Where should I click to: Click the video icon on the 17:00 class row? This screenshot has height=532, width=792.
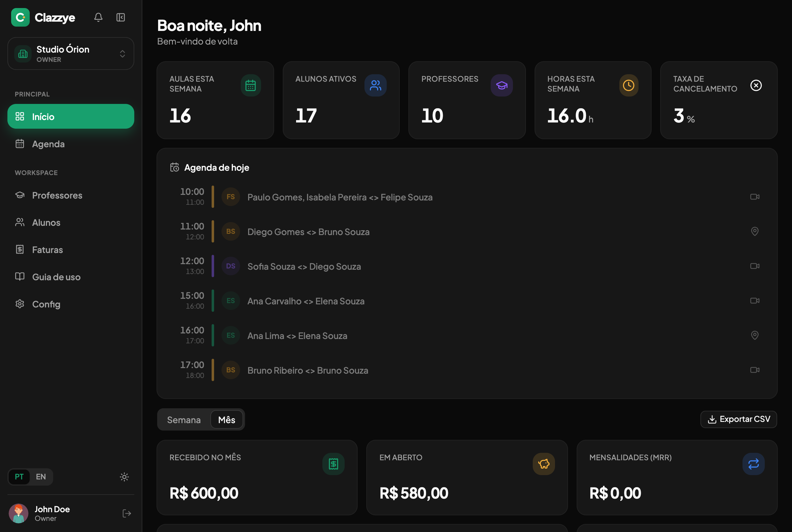755,370
